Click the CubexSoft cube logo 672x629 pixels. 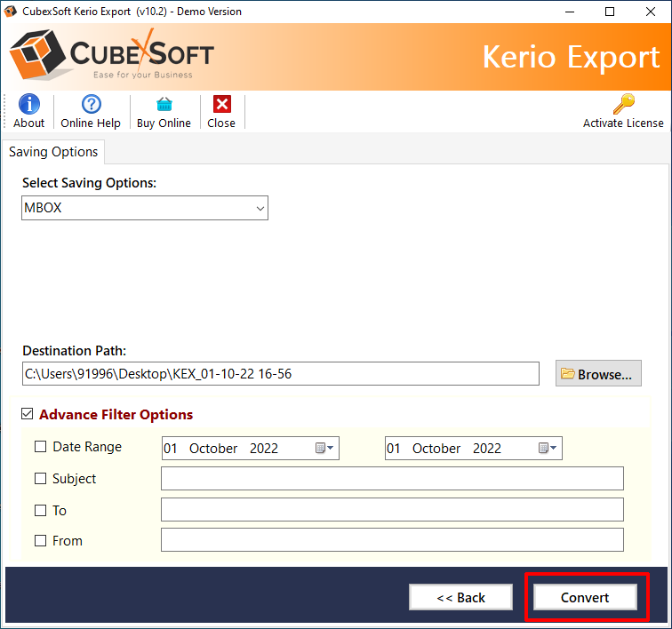click(x=37, y=54)
